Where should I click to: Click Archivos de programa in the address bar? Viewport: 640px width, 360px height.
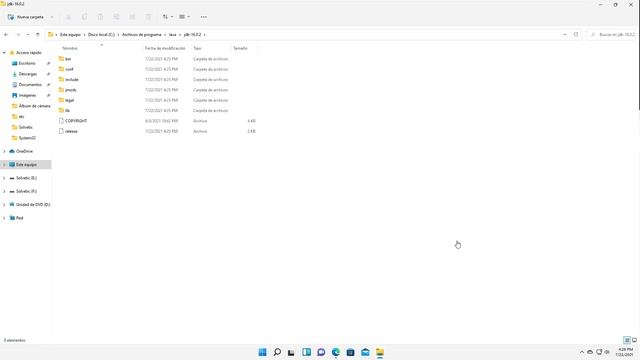(x=142, y=35)
